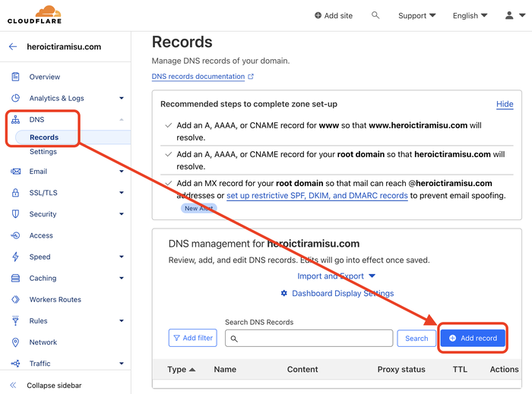The image size is (532, 394).
Task: Click the Name column header
Action: click(225, 369)
